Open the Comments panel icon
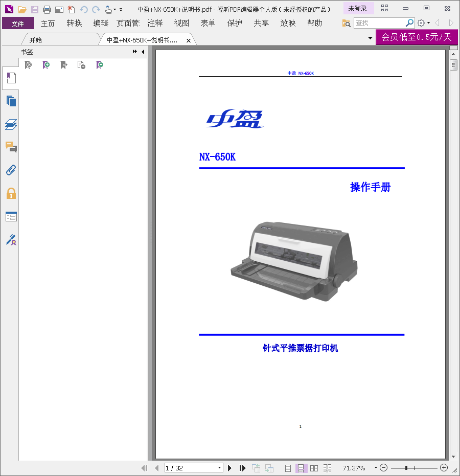The height and width of the screenshot is (476, 460). pos(11,147)
